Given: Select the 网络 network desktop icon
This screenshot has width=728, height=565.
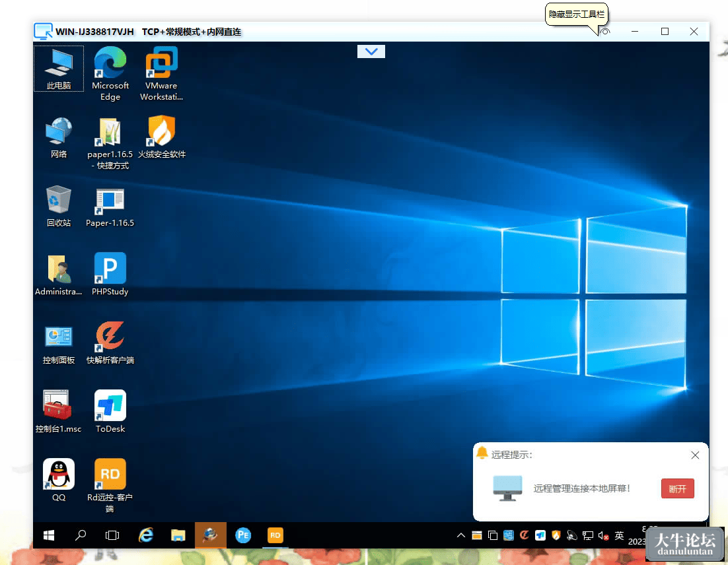Looking at the screenshot, I should (59, 138).
